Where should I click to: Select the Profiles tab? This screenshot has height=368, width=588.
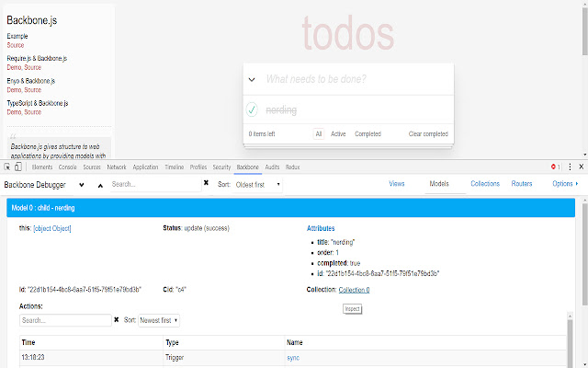tap(198, 167)
